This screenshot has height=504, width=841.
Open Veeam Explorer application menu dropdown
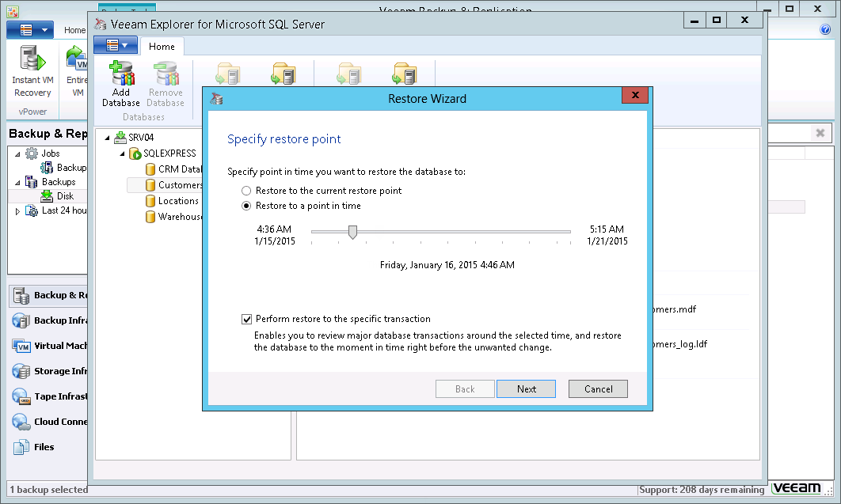116,45
